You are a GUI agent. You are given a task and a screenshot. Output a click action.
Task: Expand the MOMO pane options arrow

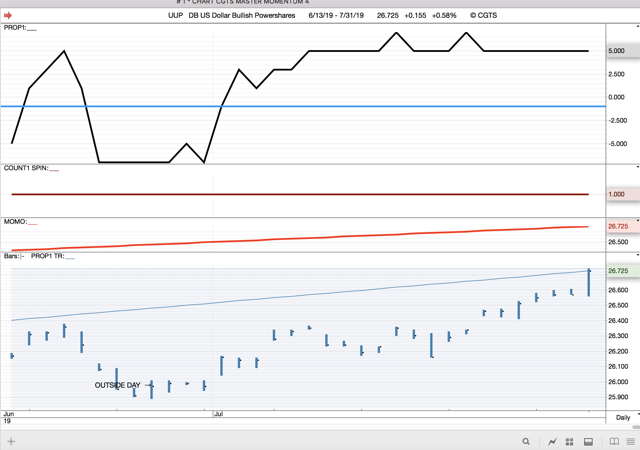[638, 220]
